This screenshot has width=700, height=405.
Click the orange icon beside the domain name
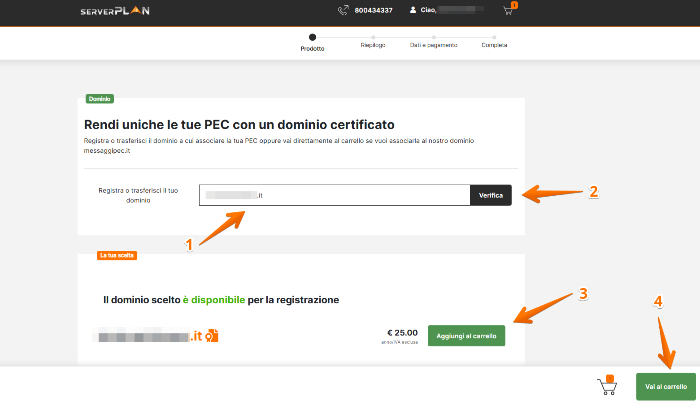pos(213,335)
